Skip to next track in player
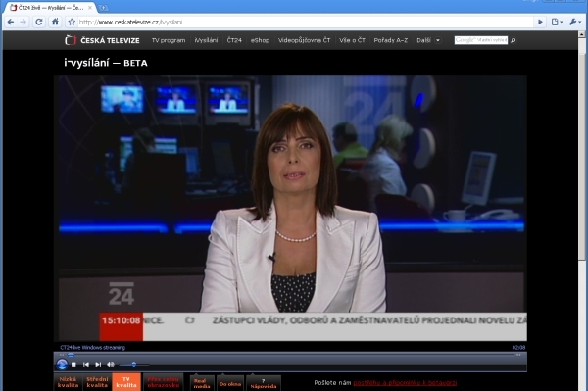The width and height of the screenshot is (588, 391). tap(98, 364)
